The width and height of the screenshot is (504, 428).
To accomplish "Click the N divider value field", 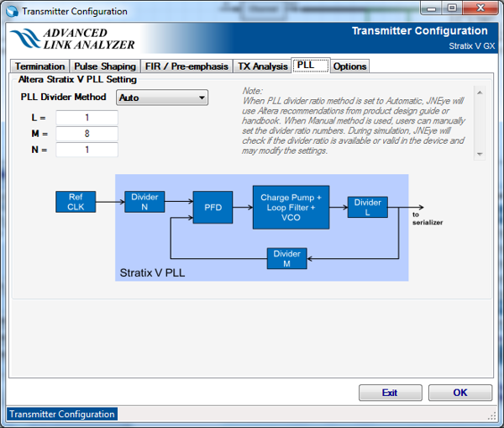I will [x=87, y=150].
